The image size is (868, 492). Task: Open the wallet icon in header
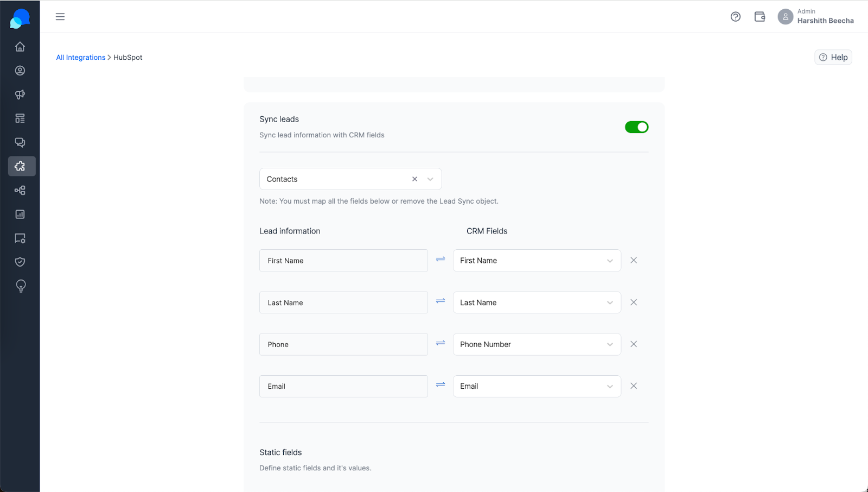(759, 17)
